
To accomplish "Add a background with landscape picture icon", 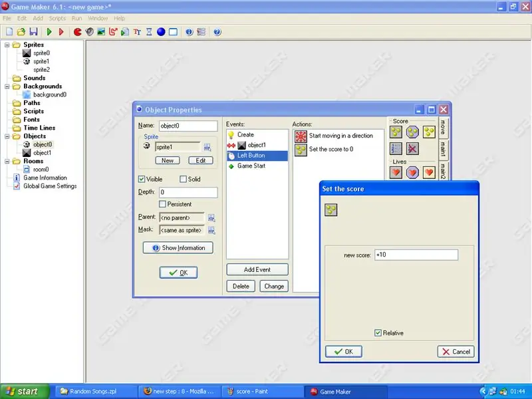I will click(101, 32).
